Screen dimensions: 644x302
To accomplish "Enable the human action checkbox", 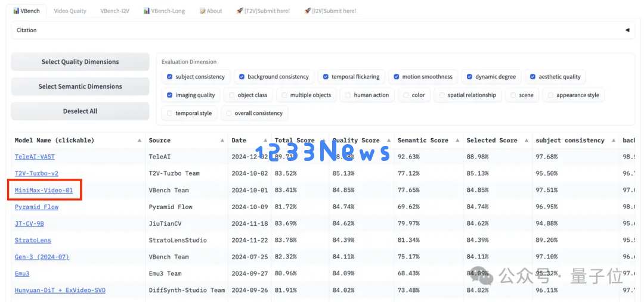I will 348,95.
